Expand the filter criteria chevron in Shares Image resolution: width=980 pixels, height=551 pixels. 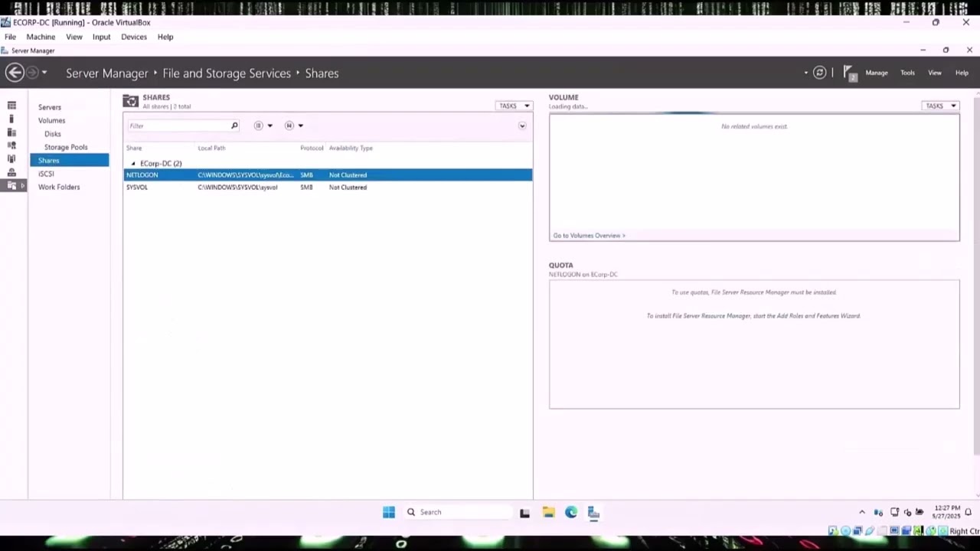522,126
